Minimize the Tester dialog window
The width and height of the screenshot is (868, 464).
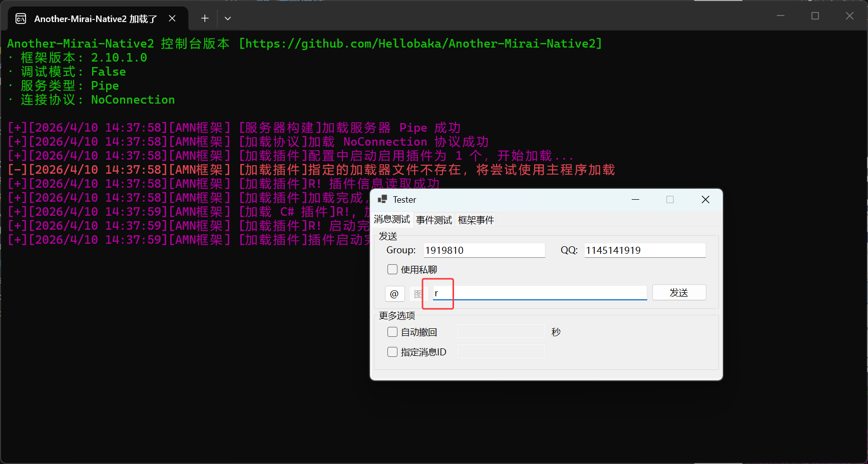coord(635,199)
